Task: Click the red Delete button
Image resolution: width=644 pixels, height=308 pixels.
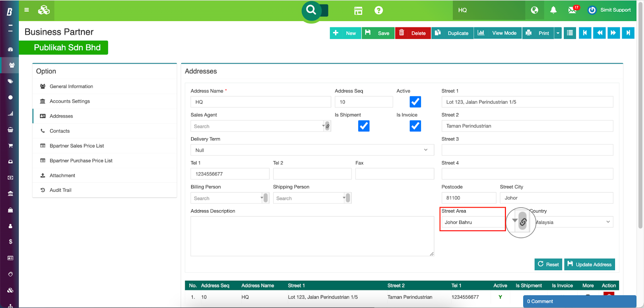Action: [413, 33]
